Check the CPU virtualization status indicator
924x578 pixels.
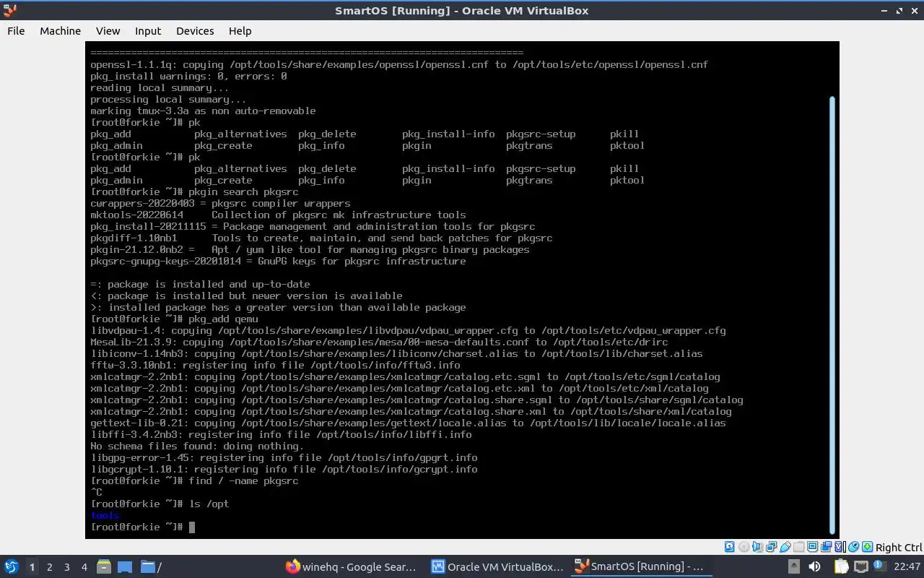point(840,547)
